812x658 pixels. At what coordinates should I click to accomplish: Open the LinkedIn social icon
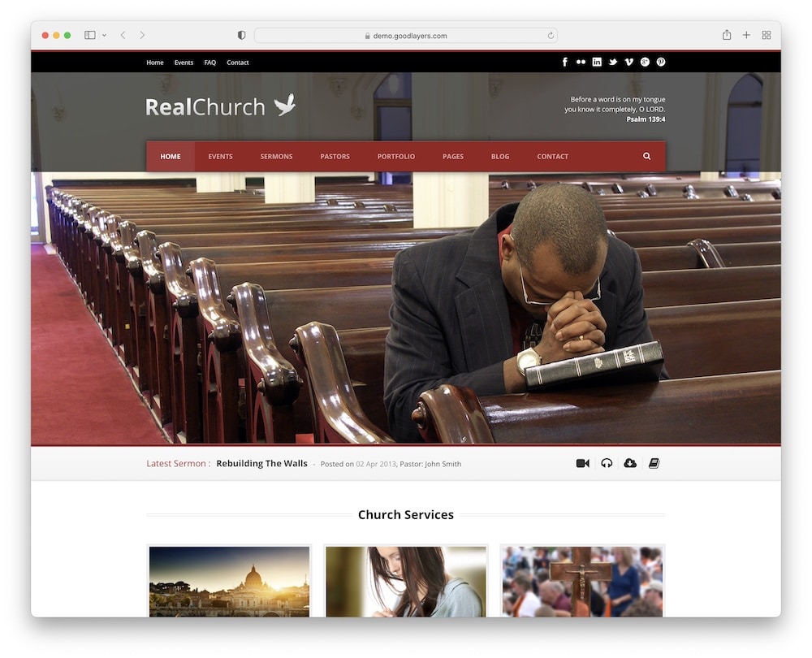597,63
